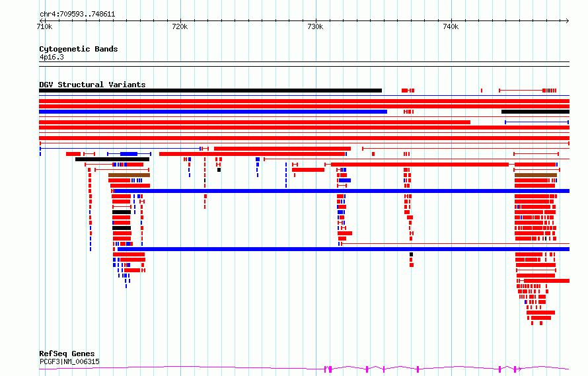Click the 720k ruler position label

click(x=180, y=26)
